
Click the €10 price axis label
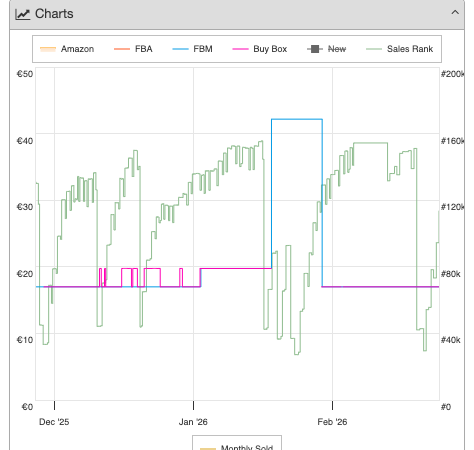point(25,340)
